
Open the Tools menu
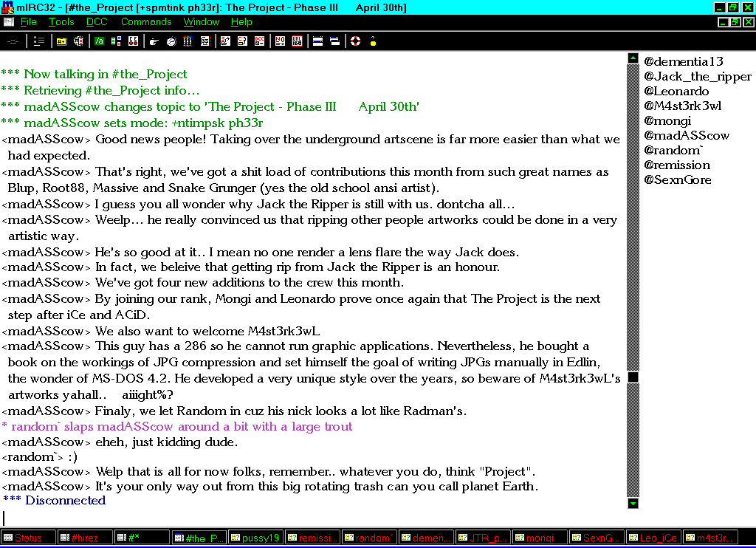tap(61, 22)
